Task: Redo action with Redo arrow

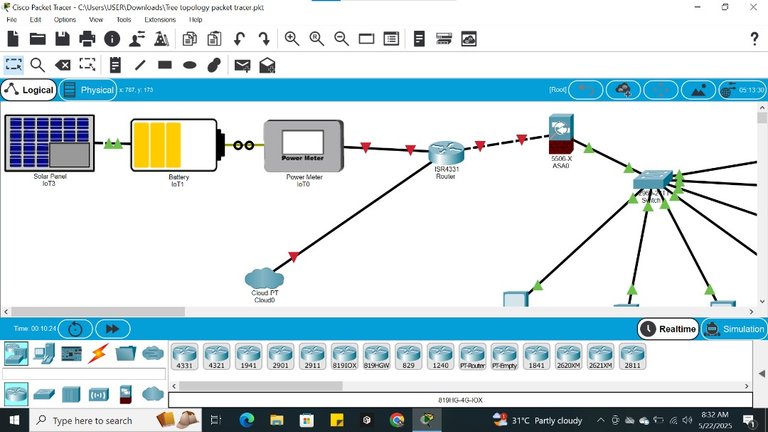Action: [264, 39]
